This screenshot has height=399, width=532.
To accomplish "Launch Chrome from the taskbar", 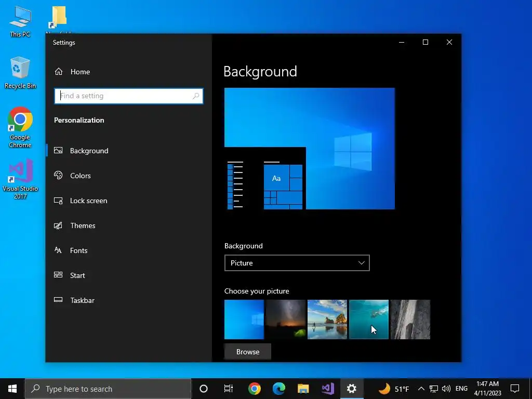I will pyautogui.click(x=254, y=389).
